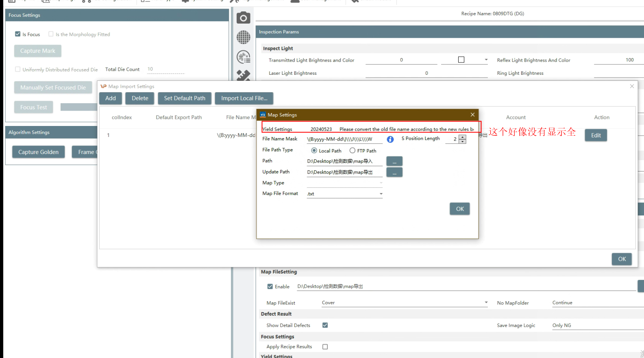Enable the Apply Recipe Results checkbox
Viewport: 644px width, 358px height.
(x=325, y=347)
